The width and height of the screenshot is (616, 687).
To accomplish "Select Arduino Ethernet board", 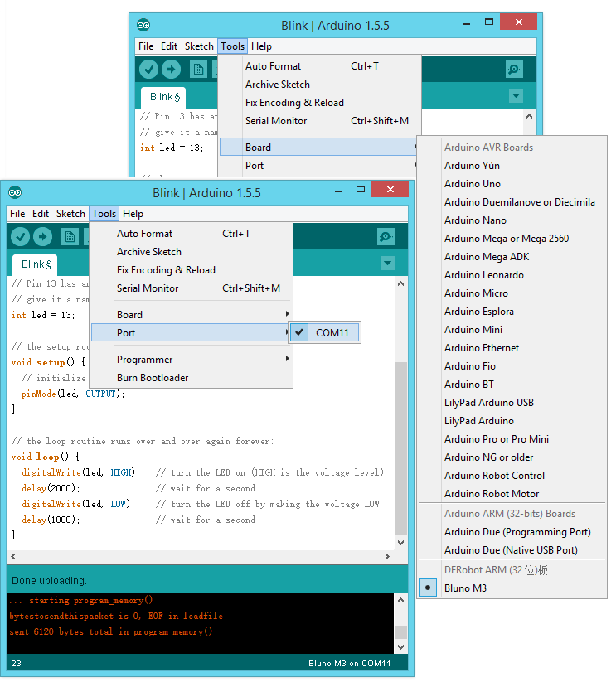I will pos(512,348).
